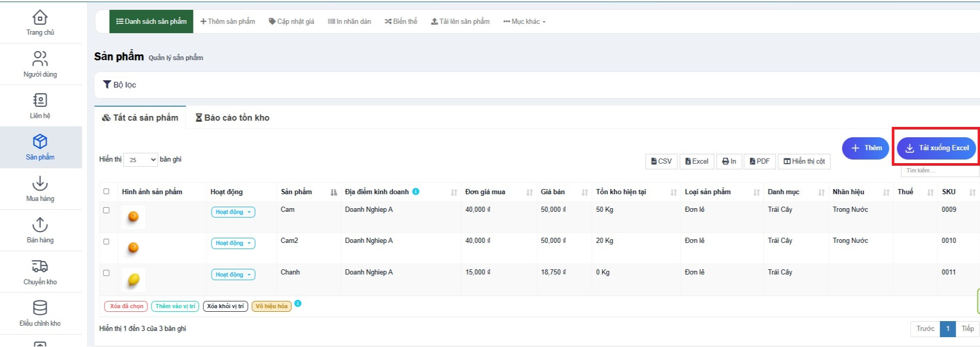Open Chuyển kho truck icon
This screenshot has width=980, height=347.
coord(40,266)
